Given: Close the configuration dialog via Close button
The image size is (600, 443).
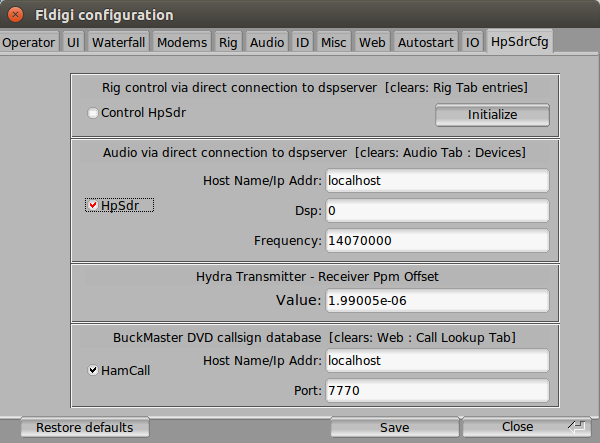Looking at the screenshot, I should pos(517,427).
